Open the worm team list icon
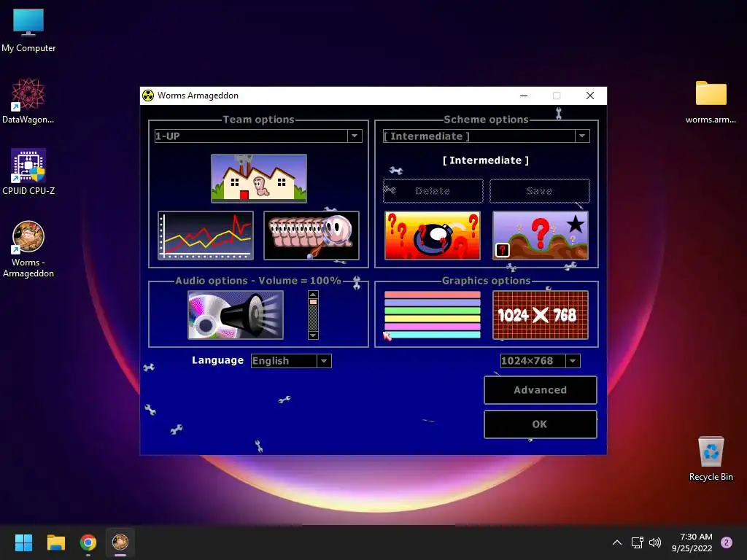 pos(311,236)
